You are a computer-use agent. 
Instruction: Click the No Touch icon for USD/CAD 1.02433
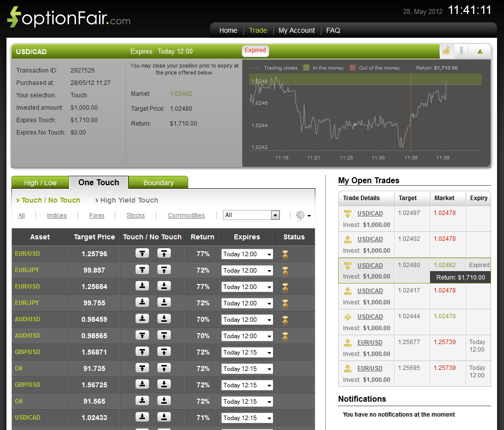(x=164, y=418)
